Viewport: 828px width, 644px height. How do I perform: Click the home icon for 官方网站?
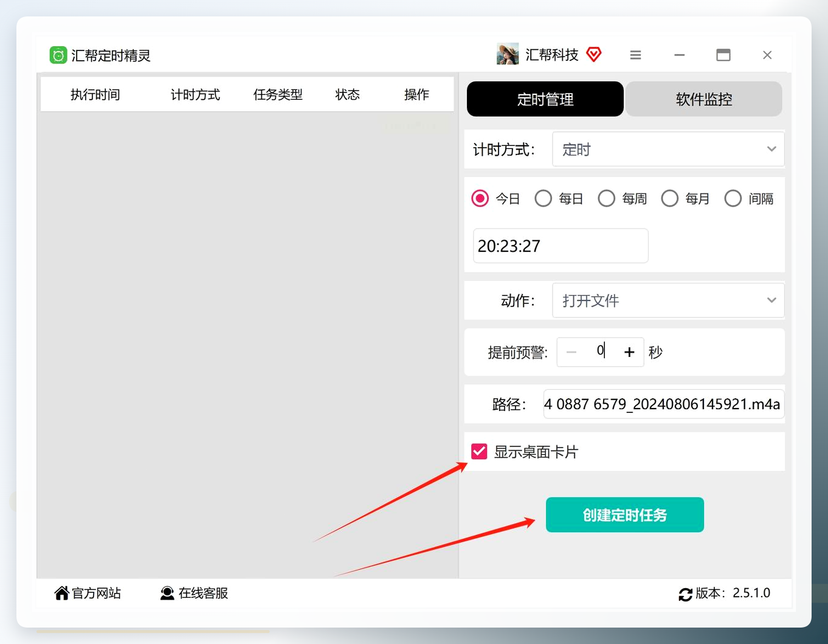tap(61, 593)
